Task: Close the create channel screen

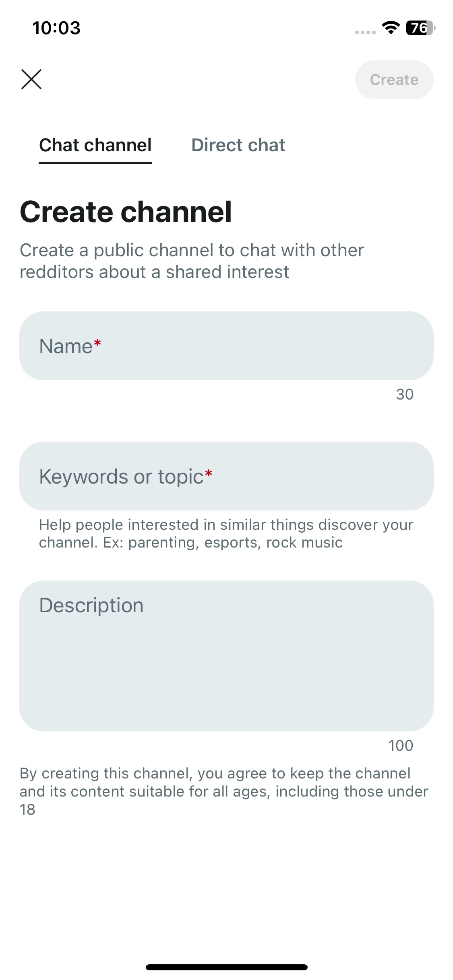Action: tap(31, 79)
